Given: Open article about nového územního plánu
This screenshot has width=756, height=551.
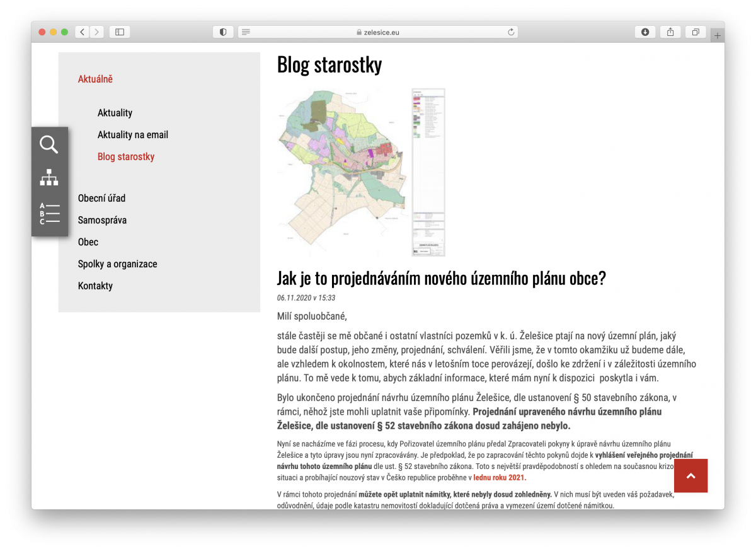Looking at the screenshot, I should pos(441,279).
